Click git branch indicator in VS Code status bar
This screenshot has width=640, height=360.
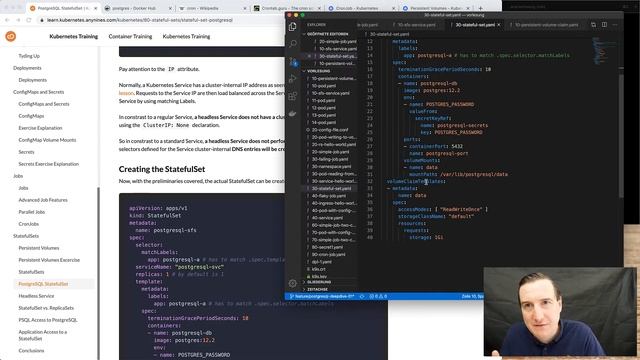(322, 296)
